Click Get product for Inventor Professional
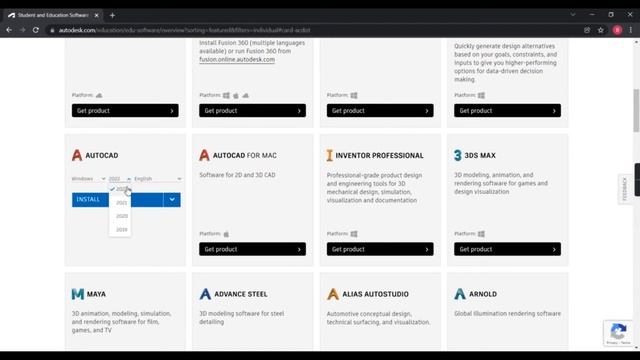Image resolution: width=640 pixels, height=360 pixels. coord(380,249)
